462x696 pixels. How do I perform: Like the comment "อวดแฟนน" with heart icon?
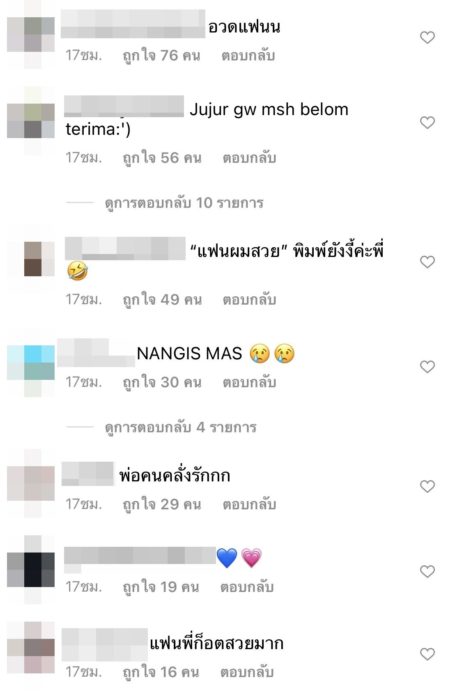(x=427, y=37)
